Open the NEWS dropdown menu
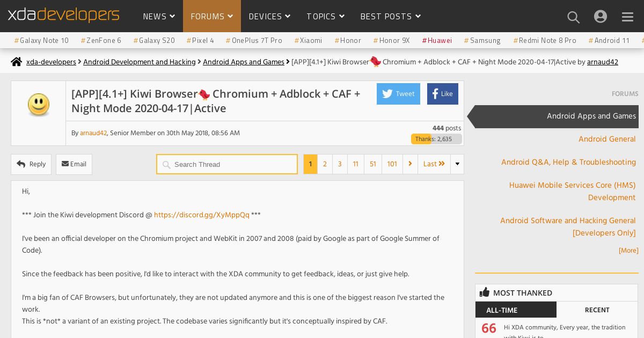The image size is (644, 338). 159,17
